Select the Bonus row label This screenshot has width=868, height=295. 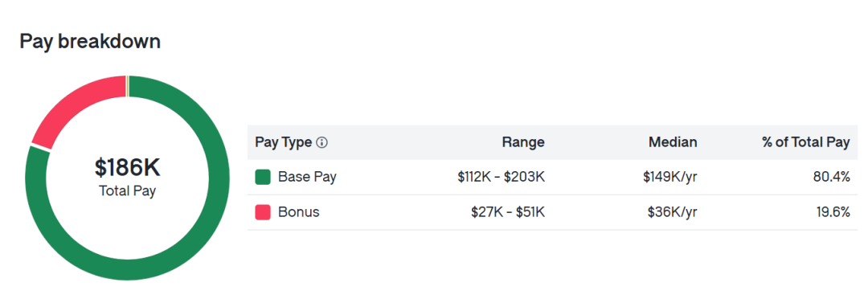tap(299, 212)
